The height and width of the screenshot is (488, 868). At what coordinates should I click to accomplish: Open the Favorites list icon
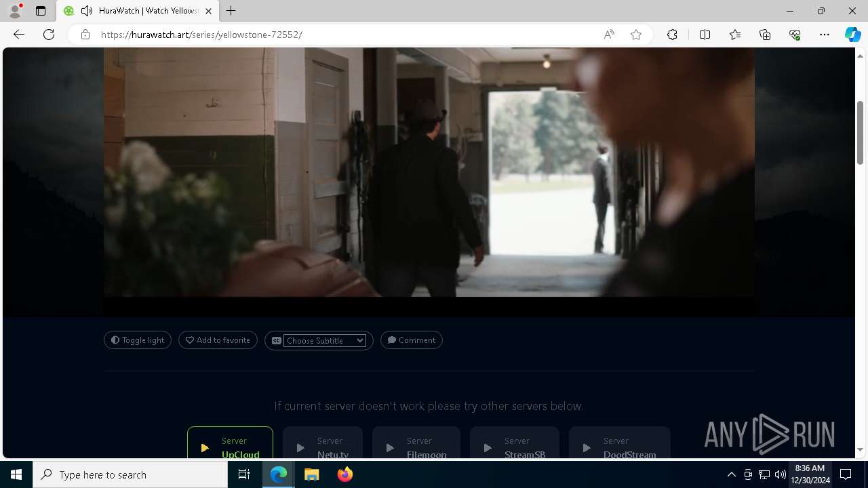[735, 35]
